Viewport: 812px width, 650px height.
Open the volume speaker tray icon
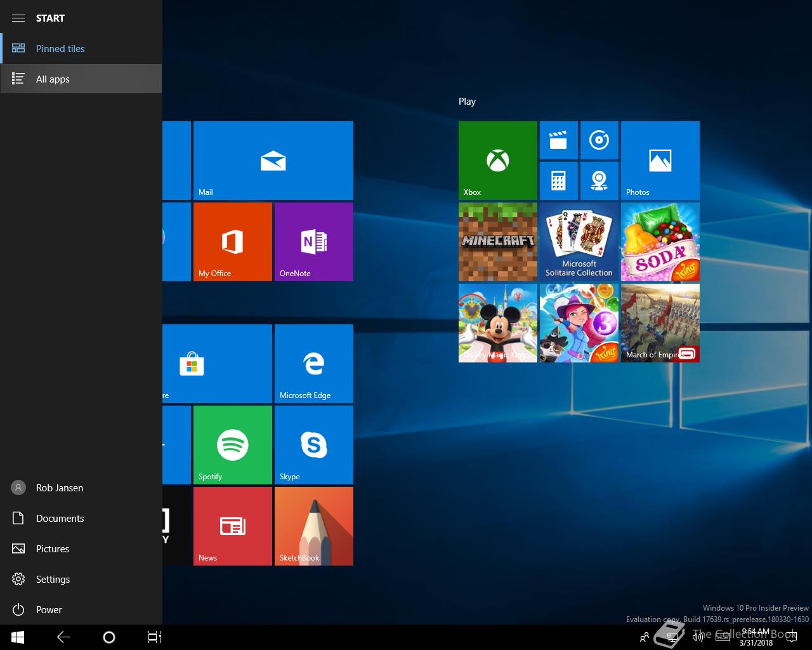(698, 637)
